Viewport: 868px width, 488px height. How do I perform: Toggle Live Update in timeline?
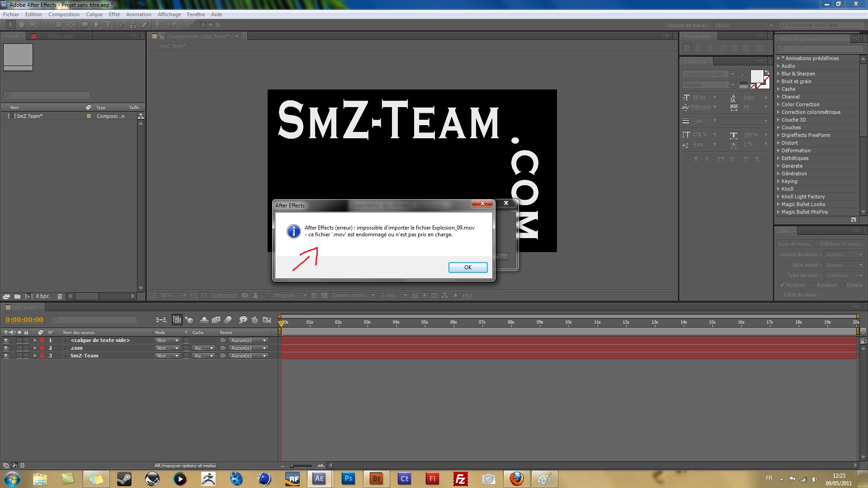pos(177,319)
